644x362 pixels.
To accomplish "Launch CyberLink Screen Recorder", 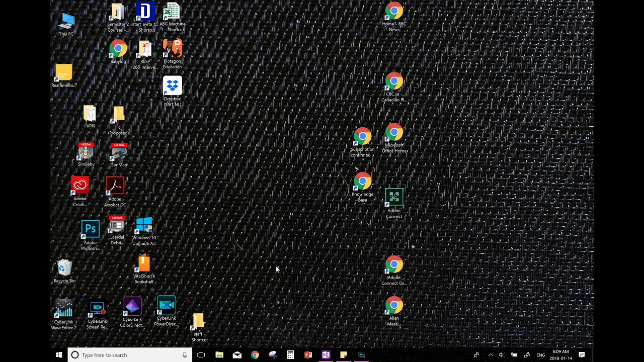I will [x=97, y=315].
